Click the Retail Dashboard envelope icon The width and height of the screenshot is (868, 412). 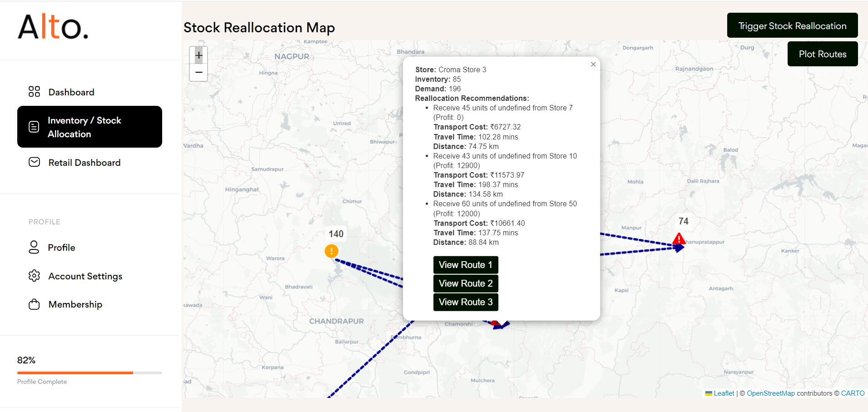click(34, 162)
